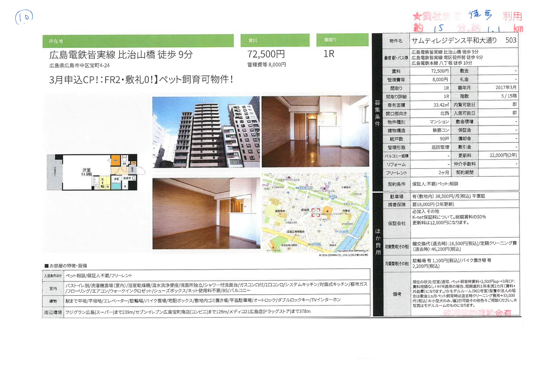The image size is (554, 392).
Task: Click the handwritten circled number 10
Action: 24,17
